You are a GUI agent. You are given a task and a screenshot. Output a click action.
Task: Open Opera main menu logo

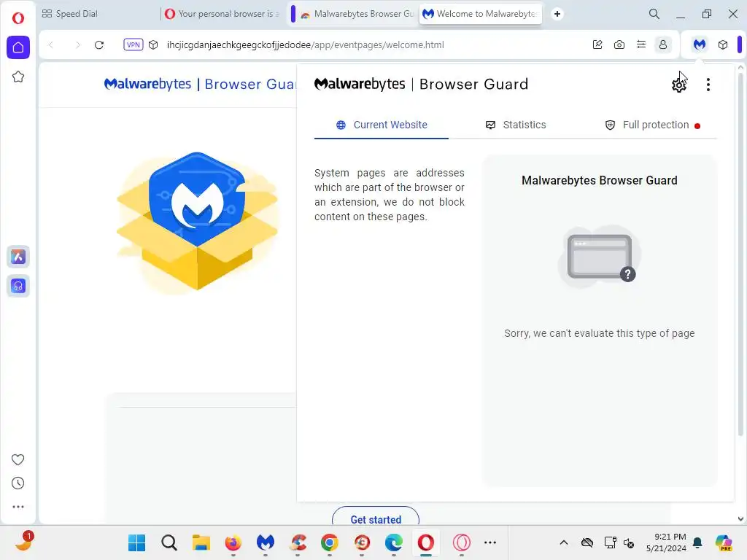pos(18,18)
